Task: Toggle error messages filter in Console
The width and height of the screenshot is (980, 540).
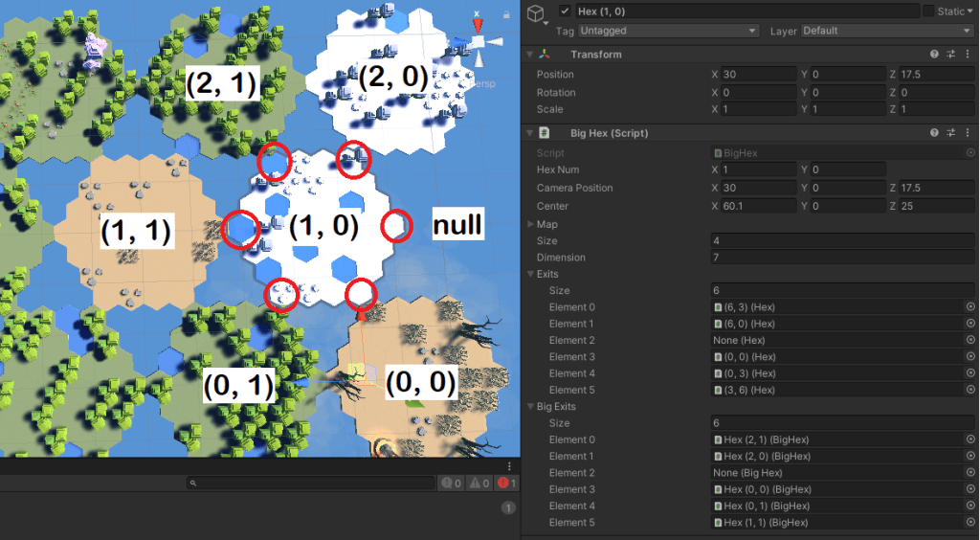Action: tap(505, 484)
